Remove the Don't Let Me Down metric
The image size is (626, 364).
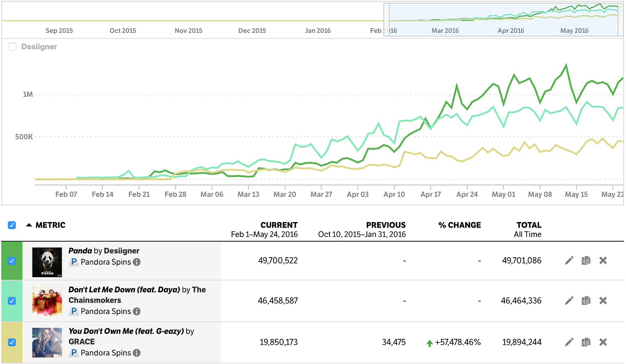(x=603, y=301)
